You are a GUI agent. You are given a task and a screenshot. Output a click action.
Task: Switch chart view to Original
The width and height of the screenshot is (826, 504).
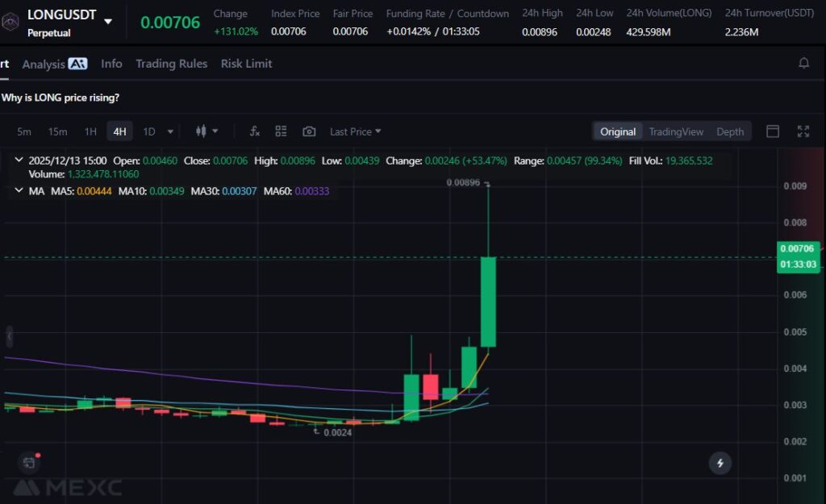click(x=618, y=131)
